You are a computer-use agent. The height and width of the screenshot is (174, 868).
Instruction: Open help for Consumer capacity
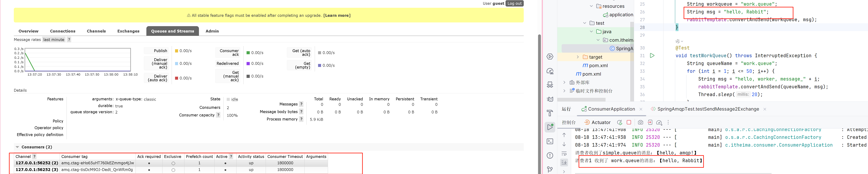pos(218,115)
